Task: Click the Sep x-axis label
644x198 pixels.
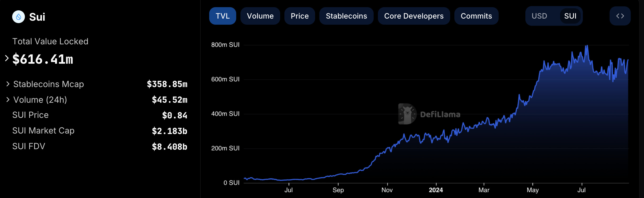Action: click(338, 190)
